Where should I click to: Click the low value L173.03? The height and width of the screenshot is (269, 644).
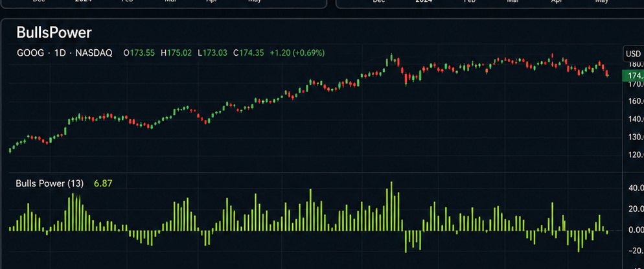pyautogui.click(x=213, y=53)
